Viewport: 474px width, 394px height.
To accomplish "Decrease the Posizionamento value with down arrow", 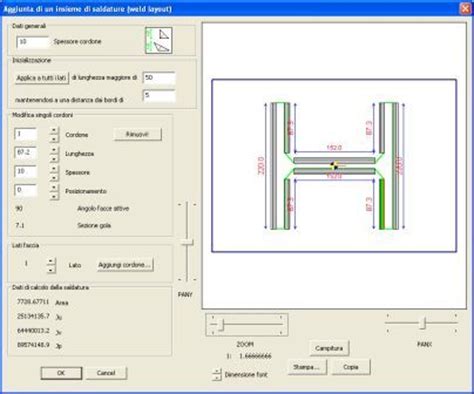I will click(x=54, y=196).
